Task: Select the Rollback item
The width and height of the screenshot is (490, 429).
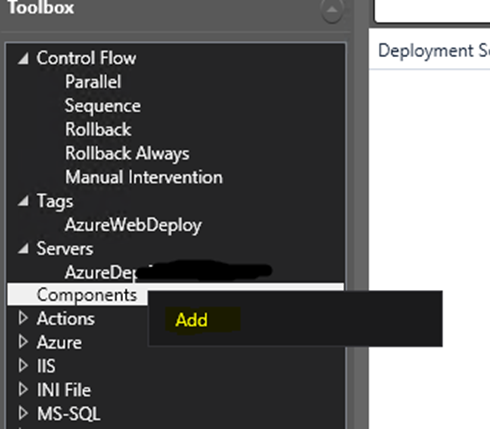Action: (98, 129)
